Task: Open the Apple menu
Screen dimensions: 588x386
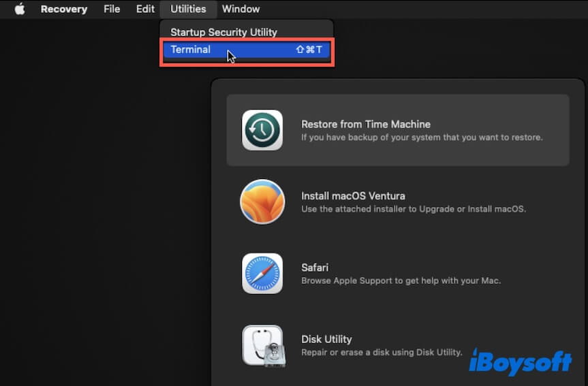Action: (20, 9)
